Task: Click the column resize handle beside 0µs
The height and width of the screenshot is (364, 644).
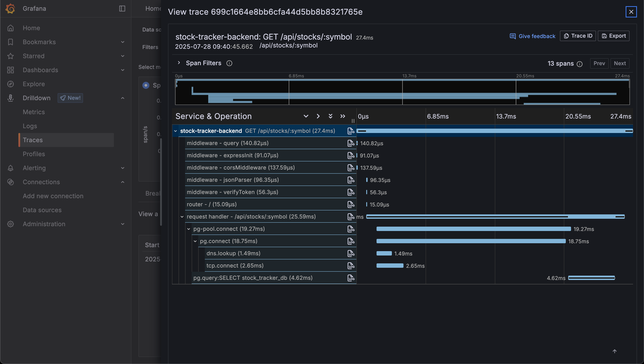Action: pos(353,121)
